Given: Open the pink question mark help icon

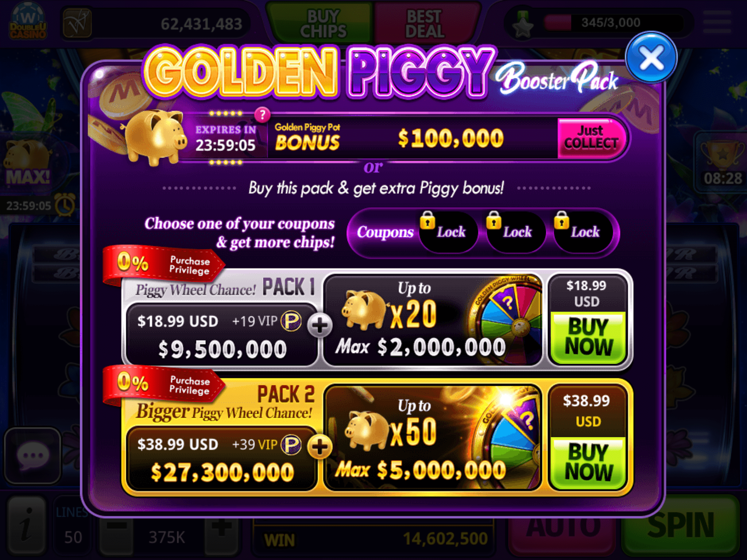Looking at the screenshot, I should [262, 115].
